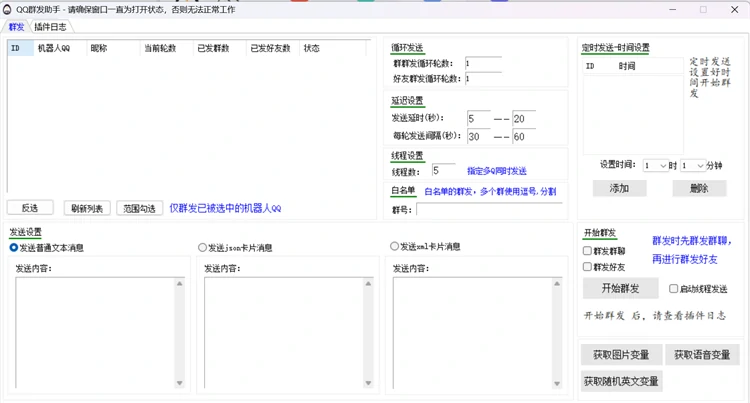
Task: Click scroll down arrow of plain text box
Action: 179,383
